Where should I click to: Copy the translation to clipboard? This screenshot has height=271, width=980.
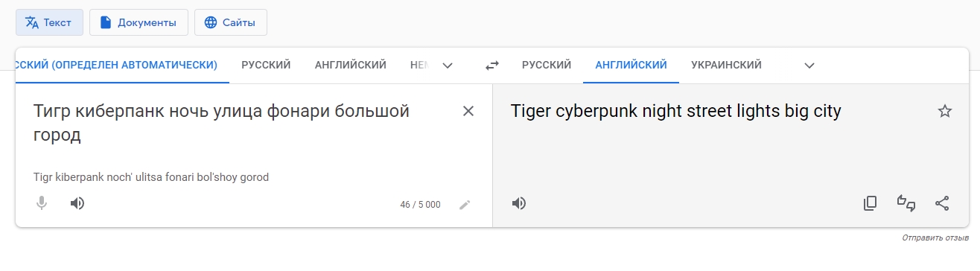click(x=870, y=203)
